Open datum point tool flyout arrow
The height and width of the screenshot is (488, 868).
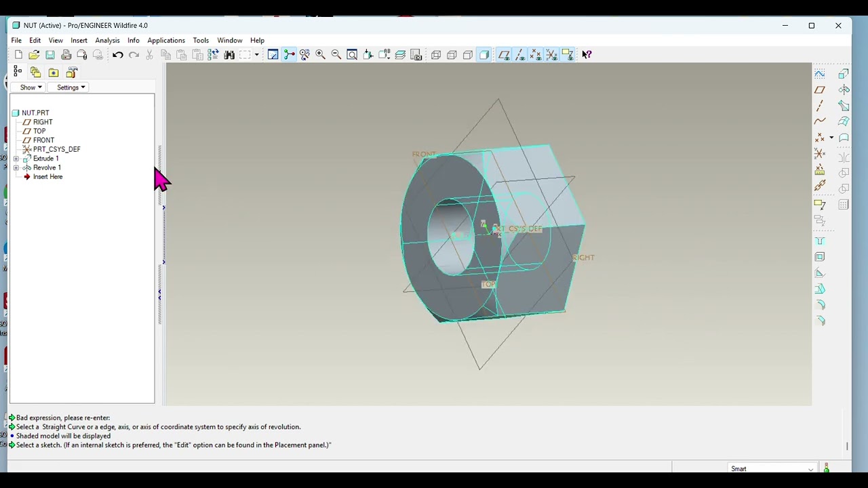pos(831,138)
